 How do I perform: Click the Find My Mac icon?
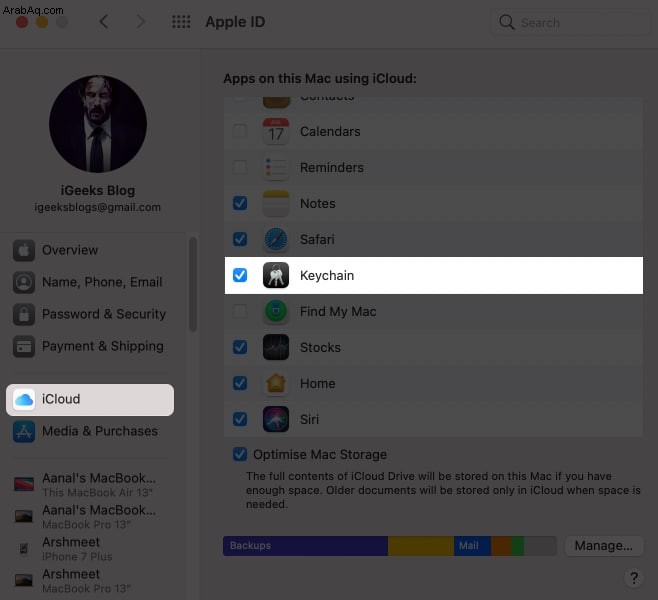(276, 311)
